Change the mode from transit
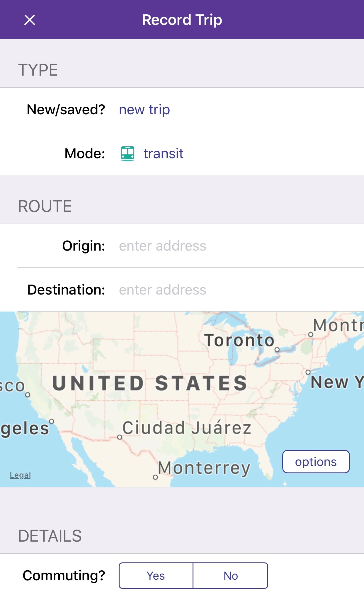The image size is (364, 597). click(x=163, y=154)
